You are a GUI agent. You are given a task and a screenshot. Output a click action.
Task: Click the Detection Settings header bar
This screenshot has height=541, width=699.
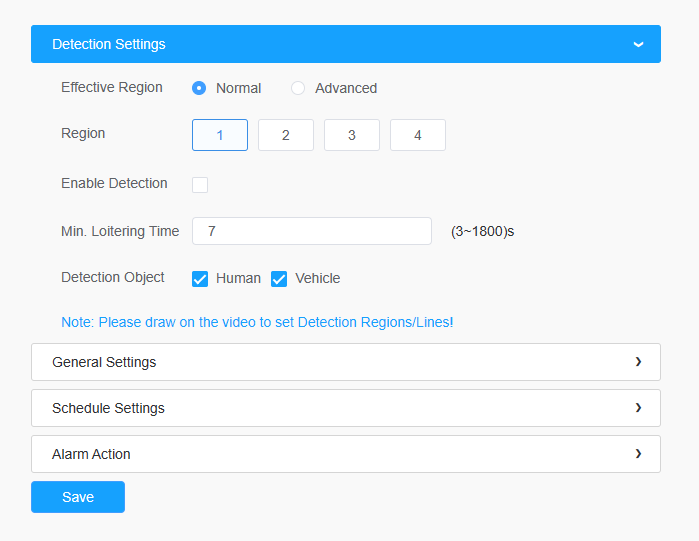(x=346, y=44)
